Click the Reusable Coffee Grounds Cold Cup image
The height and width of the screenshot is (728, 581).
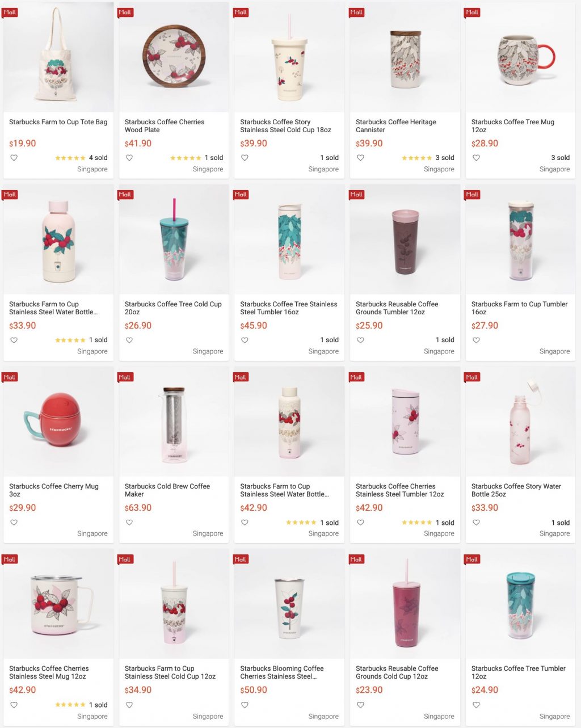point(405,604)
